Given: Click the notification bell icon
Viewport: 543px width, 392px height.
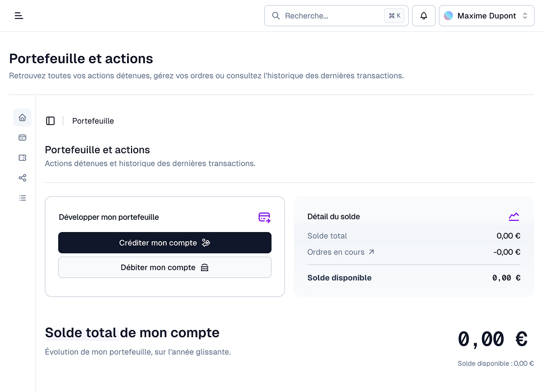Looking at the screenshot, I should (424, 16).
